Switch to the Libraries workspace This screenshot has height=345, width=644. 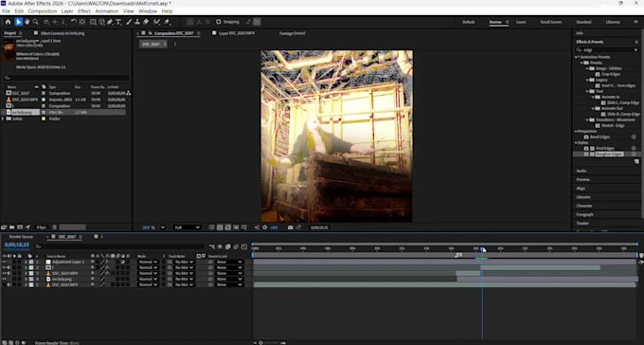pos(613,22)
